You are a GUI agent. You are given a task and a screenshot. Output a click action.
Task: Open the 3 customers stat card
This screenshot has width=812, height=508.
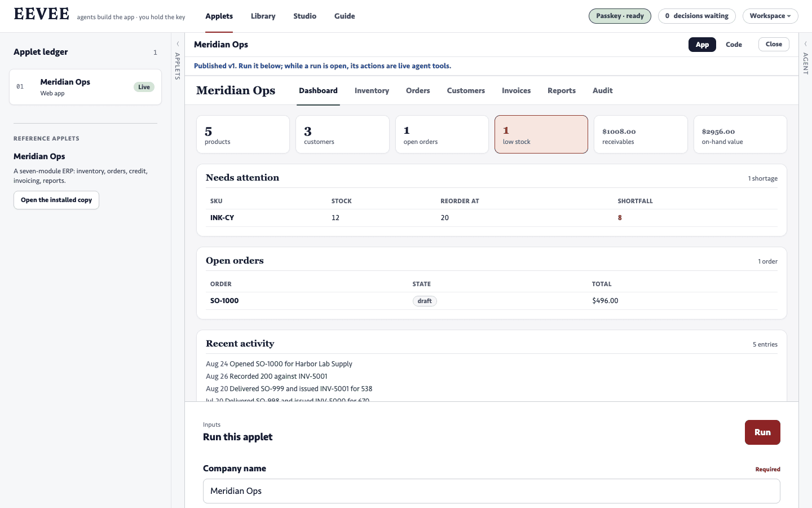[x=342, y=134]
